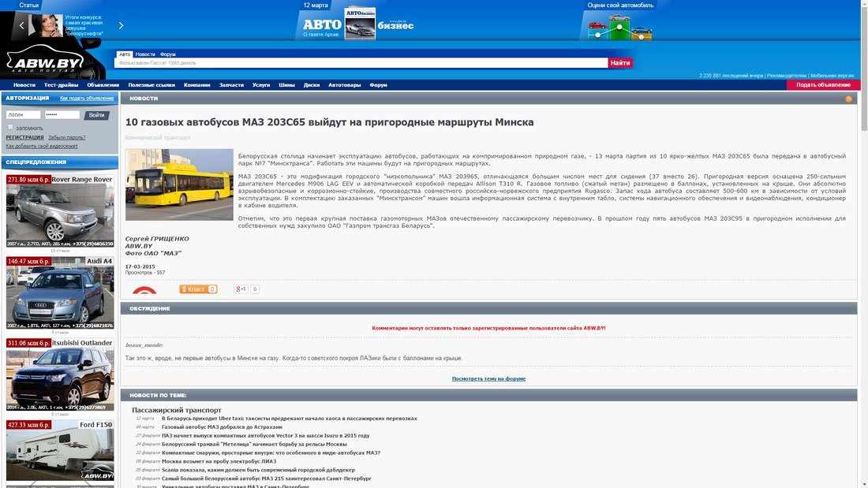
Task: Click Посмотреть тему на форуме link
Action: tap(488, 378)
